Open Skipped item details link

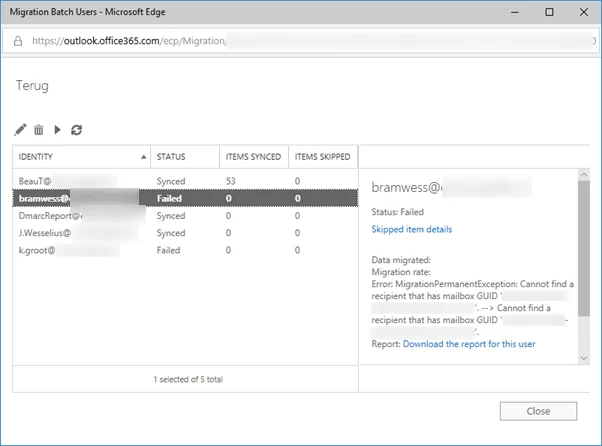pos(412,229)
